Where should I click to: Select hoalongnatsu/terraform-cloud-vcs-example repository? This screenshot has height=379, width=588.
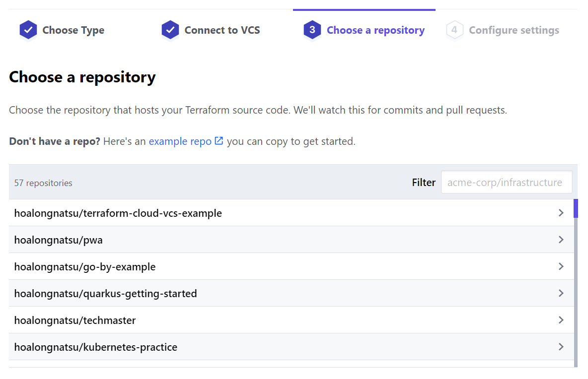[118, 213]
